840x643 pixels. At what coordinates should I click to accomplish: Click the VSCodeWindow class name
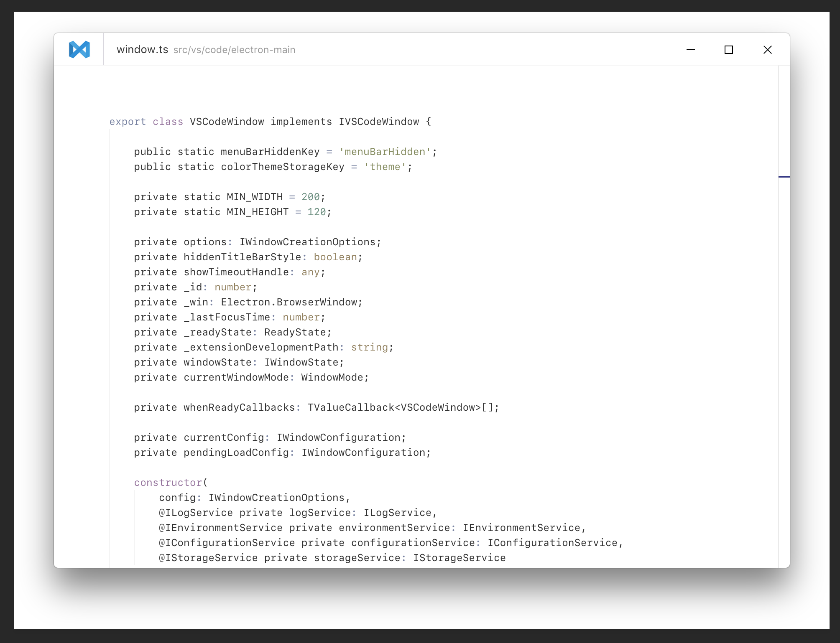click(227, 122)
